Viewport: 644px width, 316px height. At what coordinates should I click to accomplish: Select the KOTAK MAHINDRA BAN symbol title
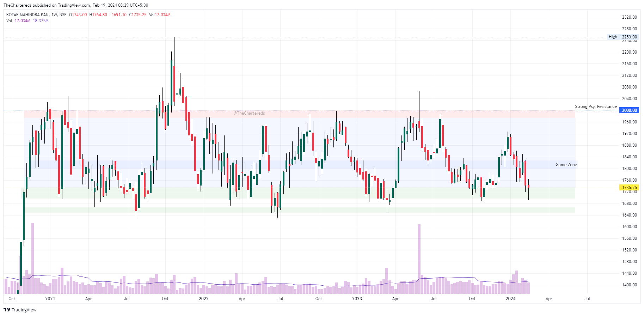click(27, 15)
